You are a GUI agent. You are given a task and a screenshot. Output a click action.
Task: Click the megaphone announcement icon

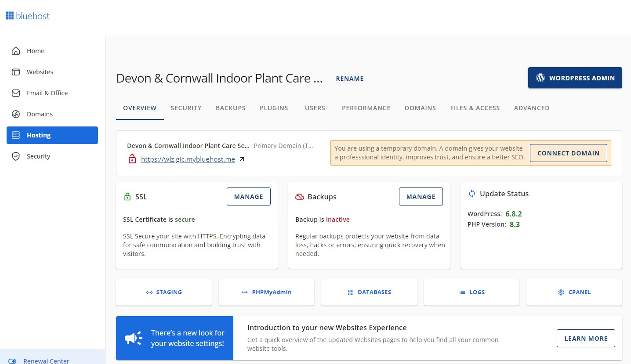tap(134, 338)
